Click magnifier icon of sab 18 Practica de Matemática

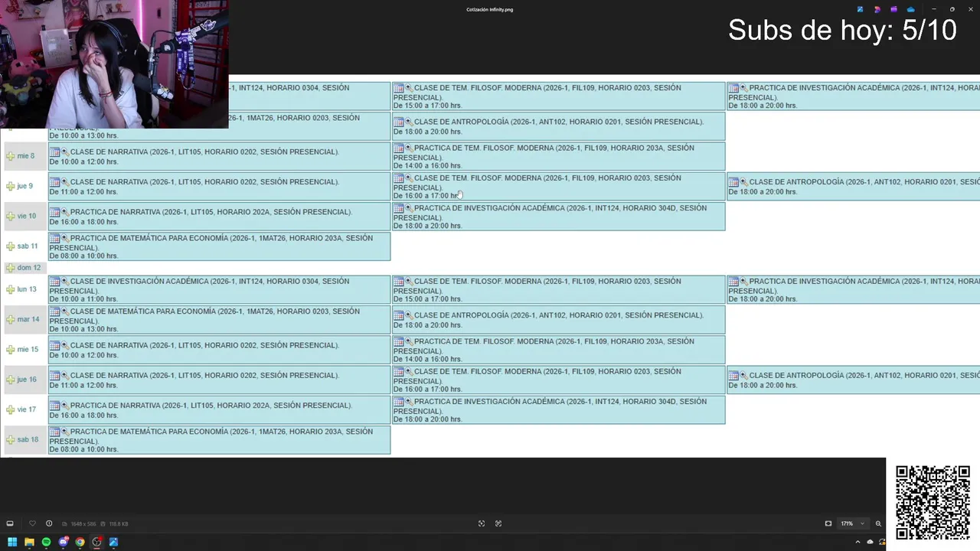(x=65, y=432)
